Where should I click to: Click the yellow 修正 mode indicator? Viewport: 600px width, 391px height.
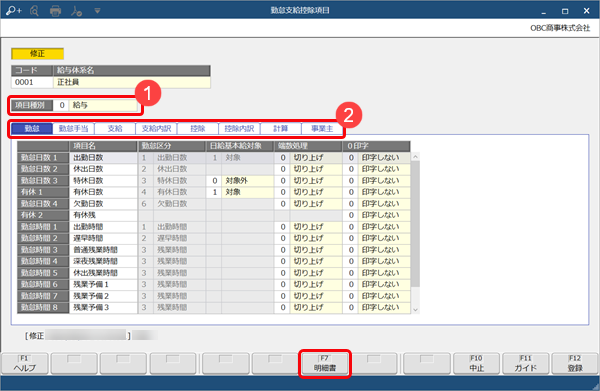(x=38, y=54)
